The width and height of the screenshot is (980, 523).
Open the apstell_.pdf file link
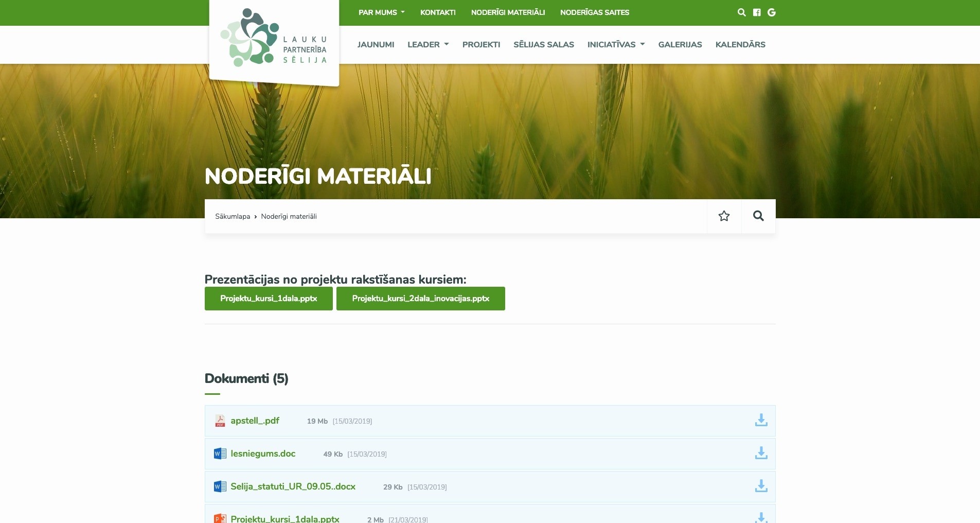[x=255, y=421]
